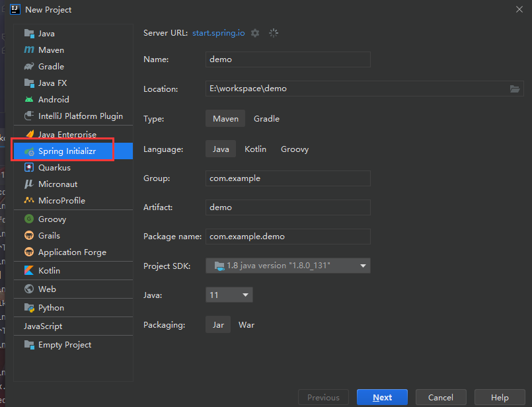Click the Android robot icon
The image size is (532, 407).
point(29,99)
